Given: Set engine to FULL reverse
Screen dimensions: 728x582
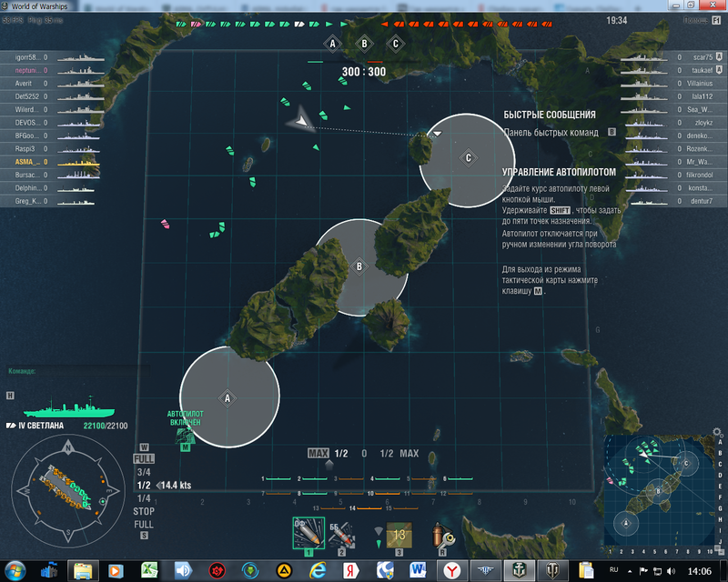Looking at the screenshot, I should click(x=144, y=525).
